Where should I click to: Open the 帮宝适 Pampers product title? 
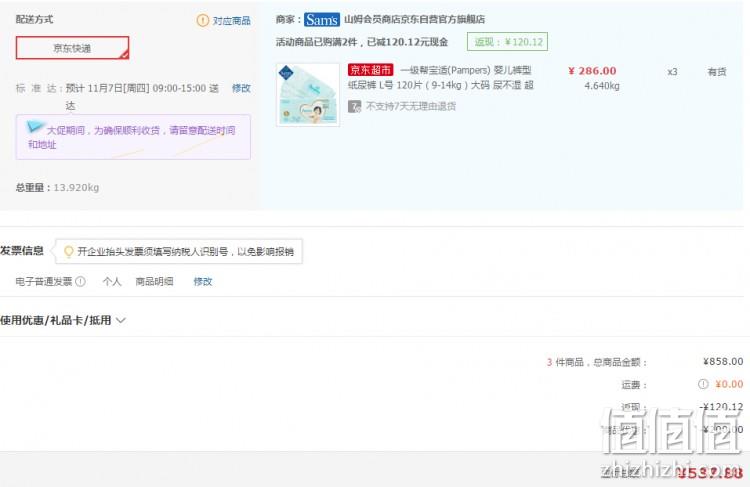(x=442, y=77)
